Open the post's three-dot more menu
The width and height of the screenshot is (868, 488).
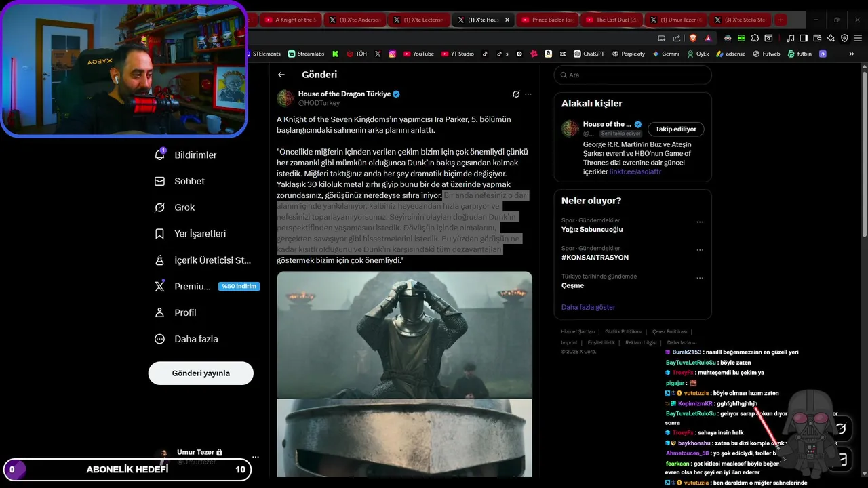tap(528, 94)
